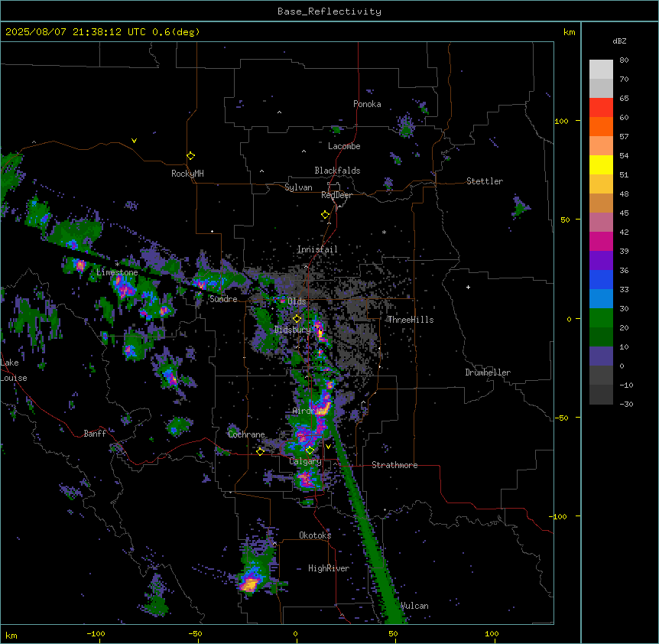Click the ThreeHills city label

point(411,320)
